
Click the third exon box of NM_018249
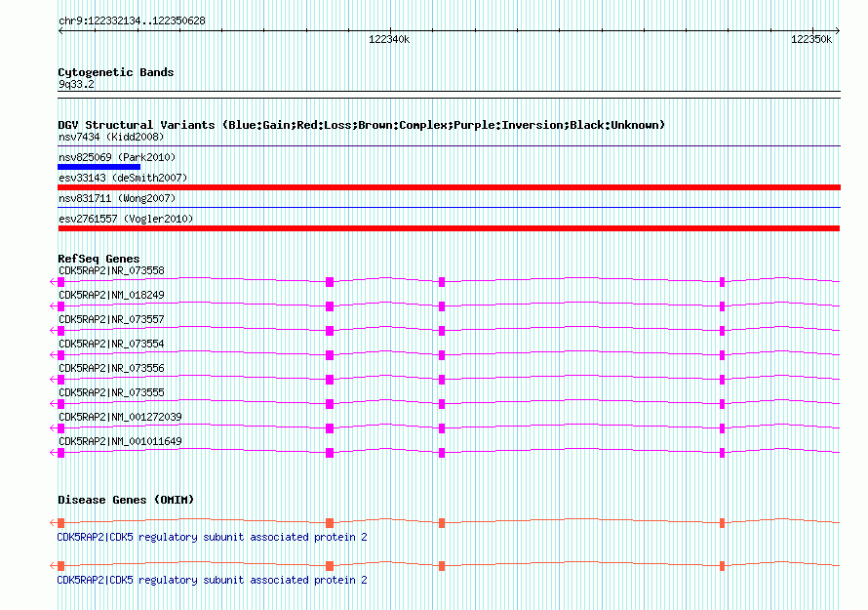coord(442,306)
